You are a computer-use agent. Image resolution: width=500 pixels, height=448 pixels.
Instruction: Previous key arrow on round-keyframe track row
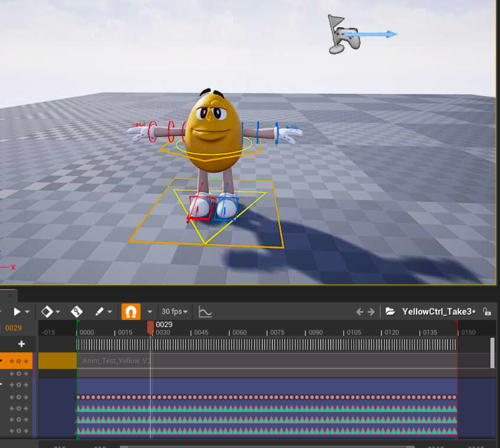[x=12, y=397]
